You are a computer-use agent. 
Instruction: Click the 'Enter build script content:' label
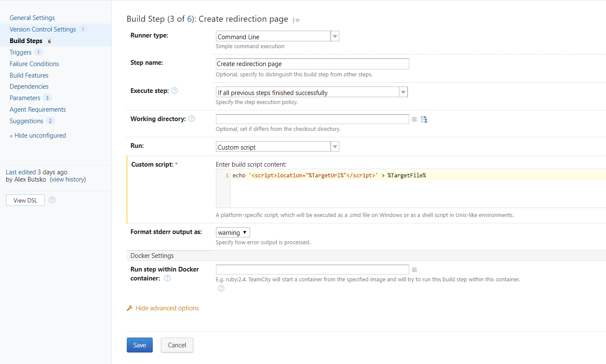click(x=251, y=165)
